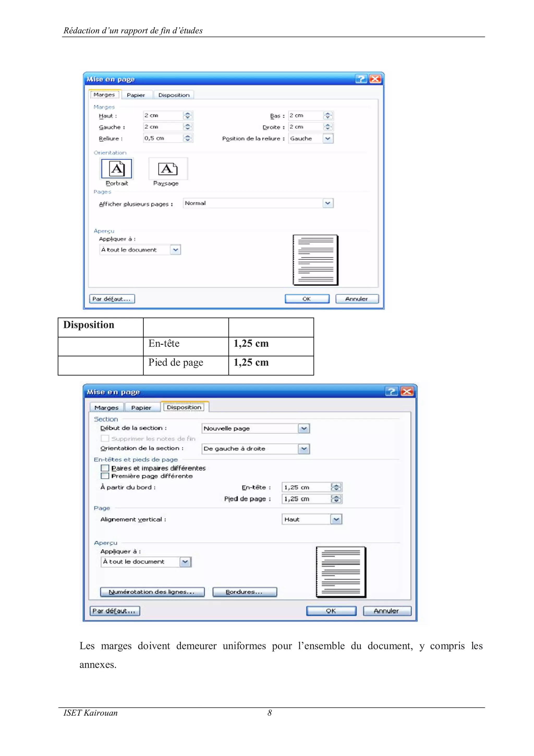Viewport: 534px width, 756px height.
Task: Click Reliure spinner arrows
Action: pos(187,138)
